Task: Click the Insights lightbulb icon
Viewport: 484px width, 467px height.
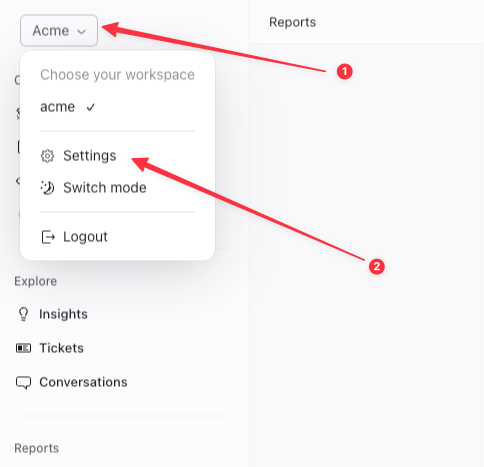Action: point(23,314)
